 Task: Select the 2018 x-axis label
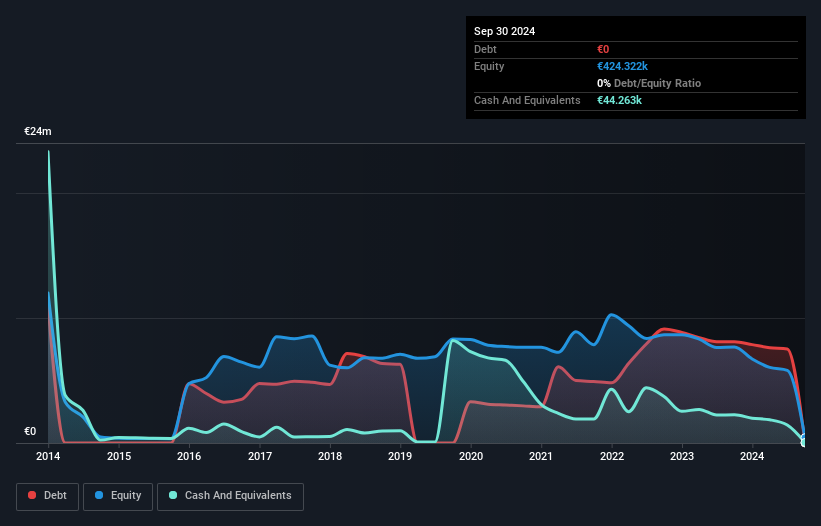point(330,456)
